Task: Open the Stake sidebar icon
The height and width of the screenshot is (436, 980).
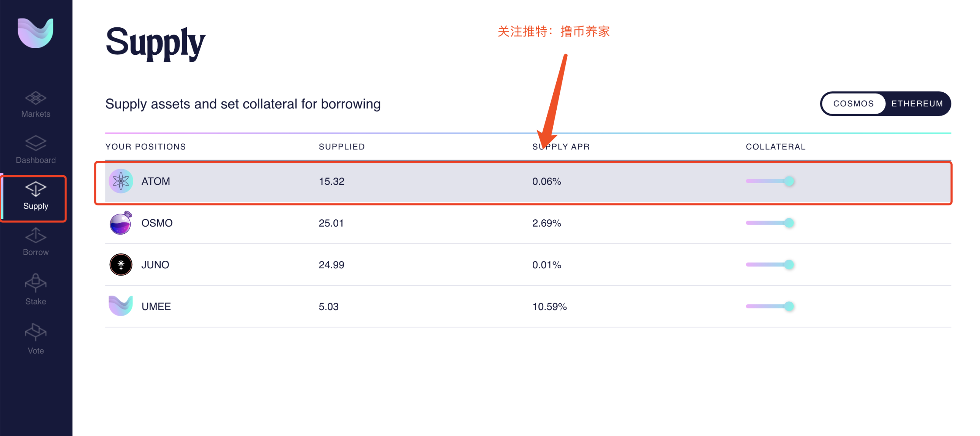Action: point(35,283)
